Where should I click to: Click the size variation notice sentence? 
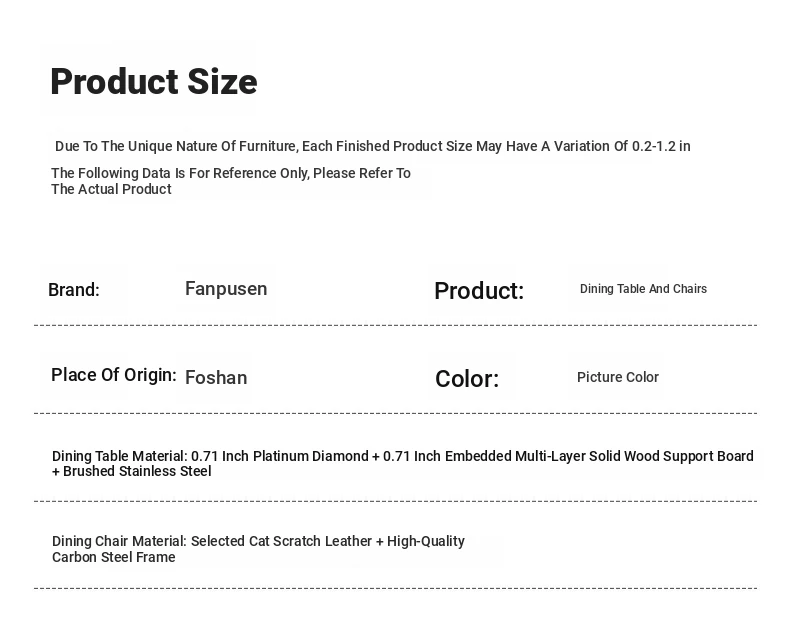(372, 146)
